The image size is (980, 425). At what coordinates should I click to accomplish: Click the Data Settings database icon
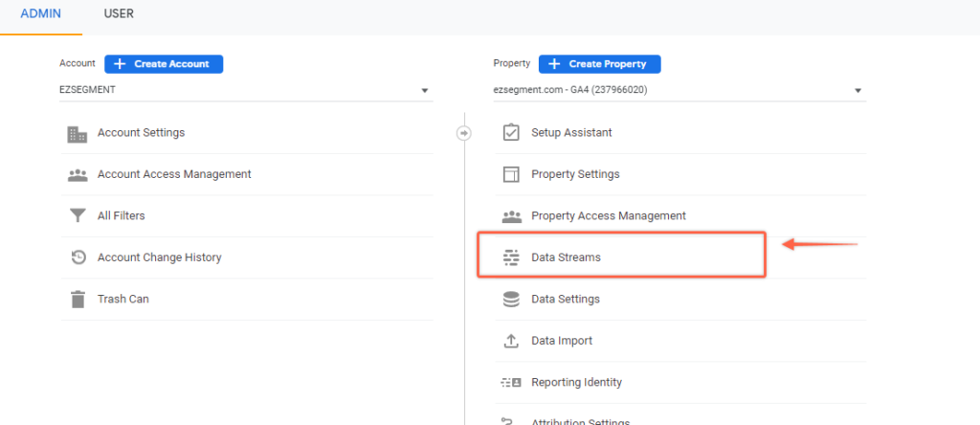coord(511,300)
